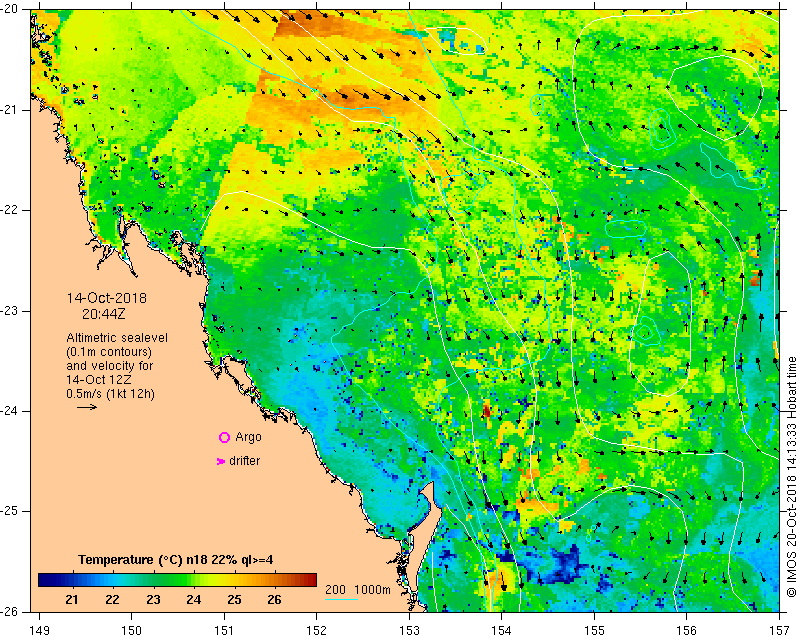
Task: Click the 'and velocity for' caption line
Action: click(x=110, y=366)
